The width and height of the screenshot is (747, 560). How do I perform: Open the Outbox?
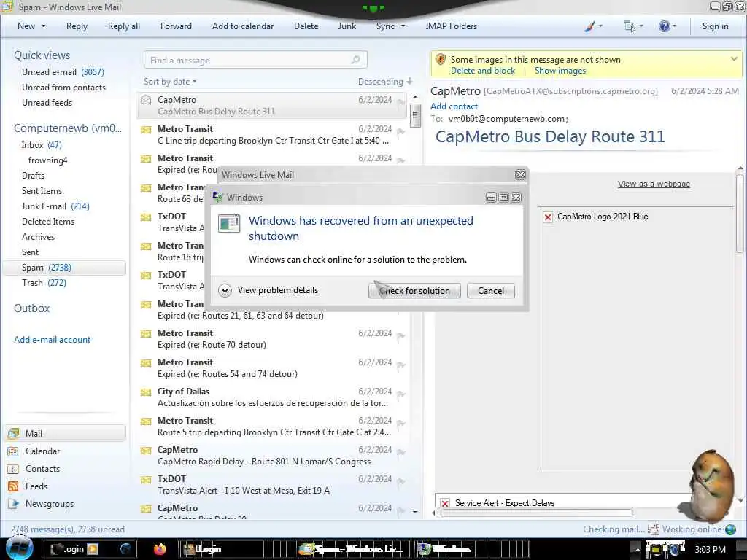point(31,308)
